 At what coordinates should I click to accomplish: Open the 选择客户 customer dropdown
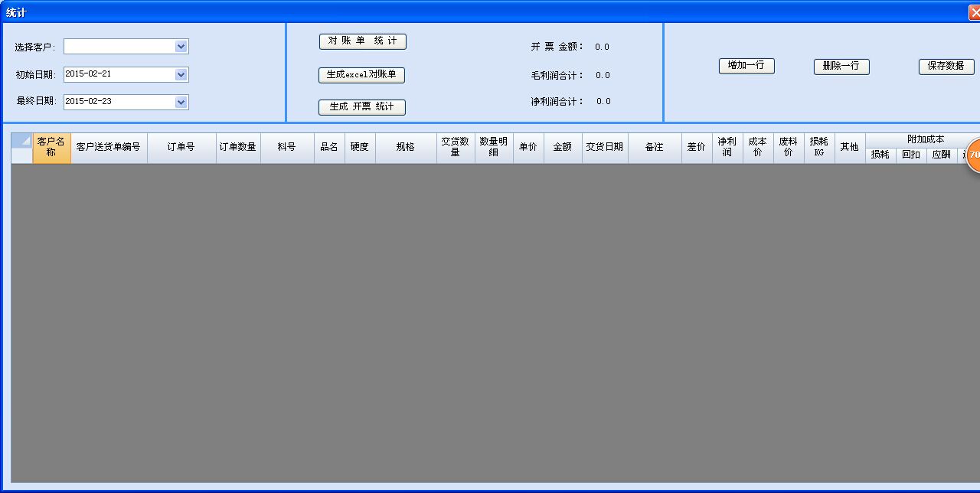pos(181,47)
